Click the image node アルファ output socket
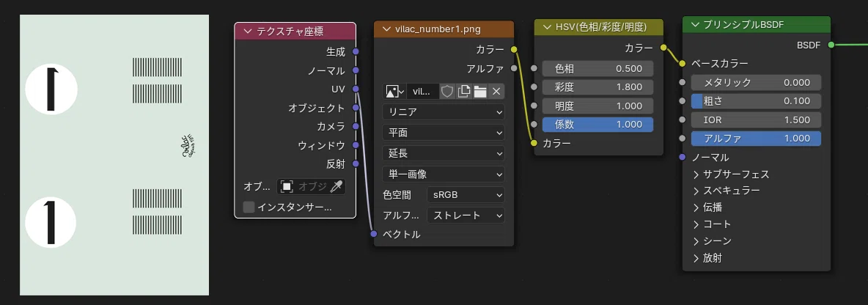The height and width of the screenshot is (305, 868). point(514,68)
